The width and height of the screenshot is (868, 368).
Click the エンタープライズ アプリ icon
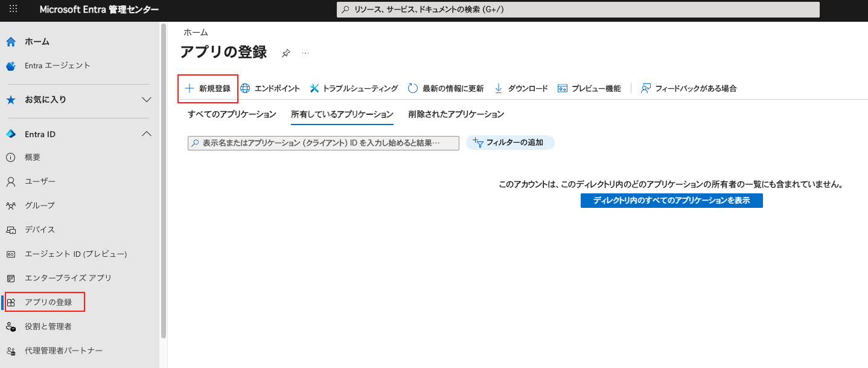[11, 279]
